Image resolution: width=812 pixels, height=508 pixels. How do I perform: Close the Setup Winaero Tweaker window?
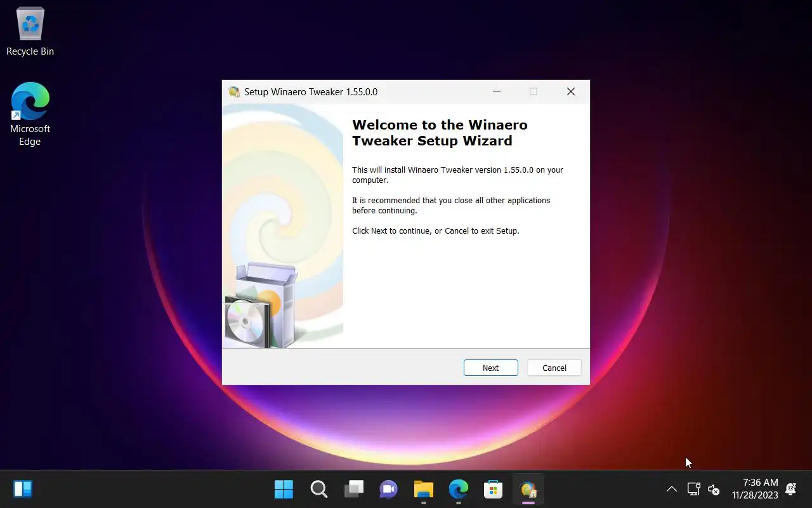point(571,91)
